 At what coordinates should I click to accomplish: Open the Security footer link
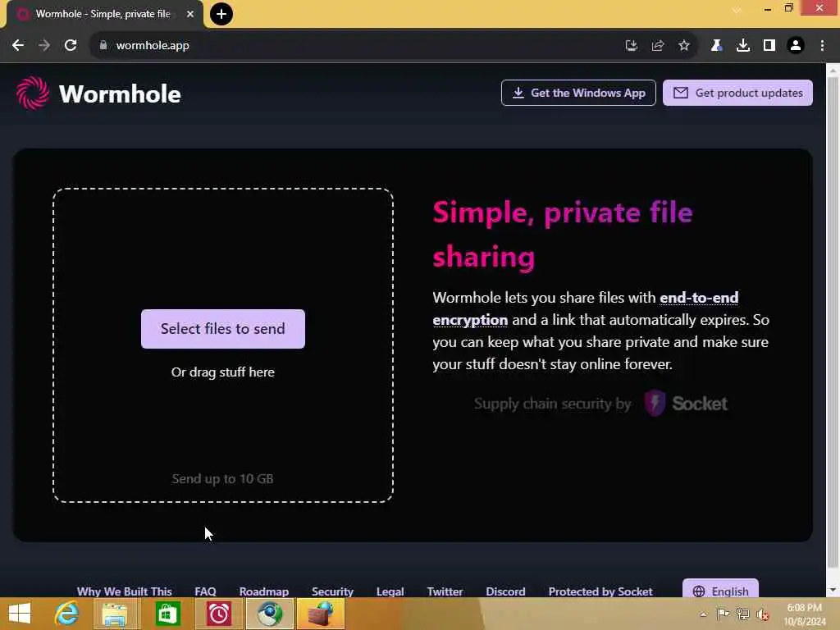(333, 591)
